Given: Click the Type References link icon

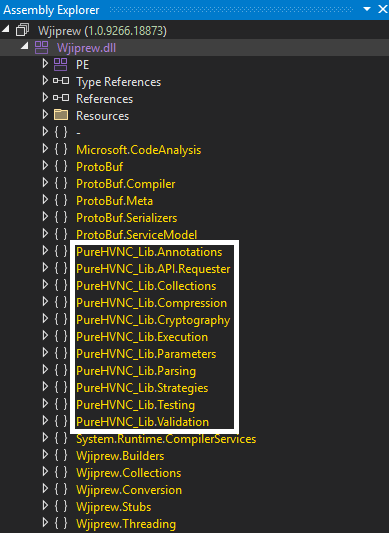Looking at the screenshot, I should (x=61, y=81).
